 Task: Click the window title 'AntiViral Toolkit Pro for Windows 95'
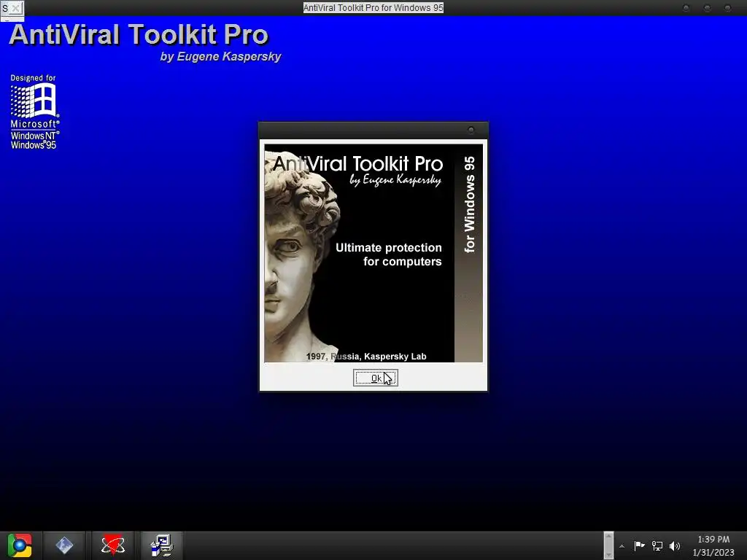point(373,7)
